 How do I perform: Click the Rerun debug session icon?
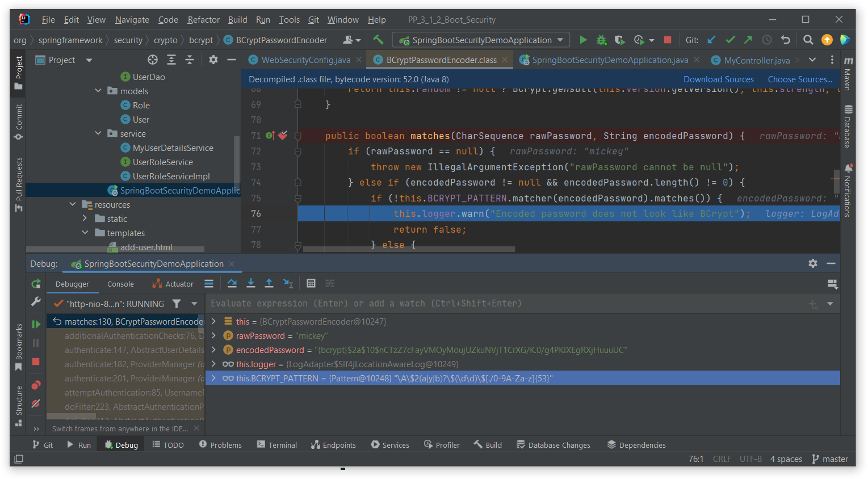click(x=36, y=284)
